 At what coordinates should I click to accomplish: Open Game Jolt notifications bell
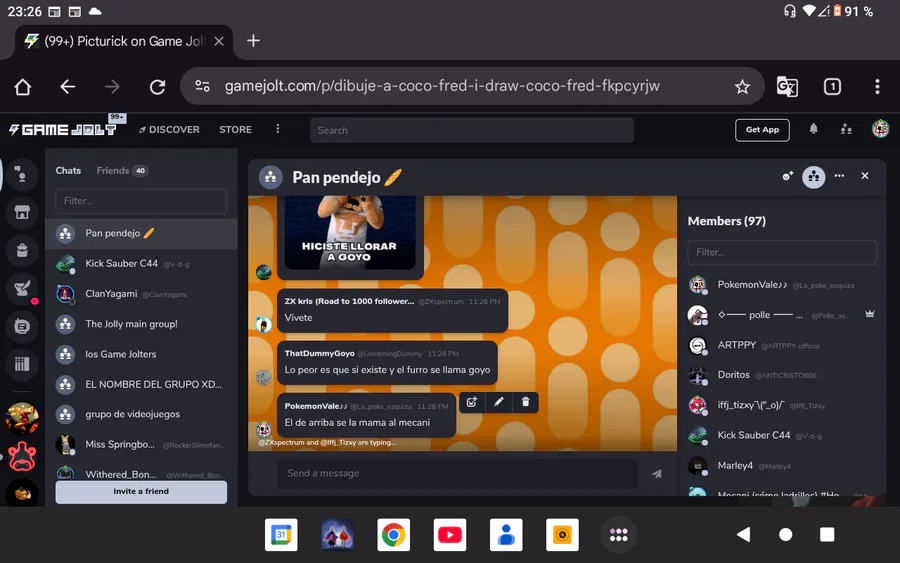(813, 129)
